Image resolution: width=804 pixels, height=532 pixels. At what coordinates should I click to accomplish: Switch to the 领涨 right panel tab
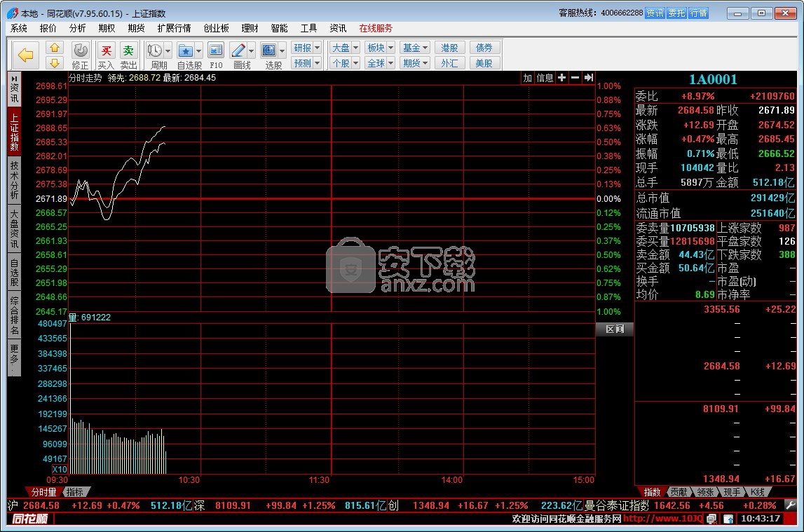(706, 492)
